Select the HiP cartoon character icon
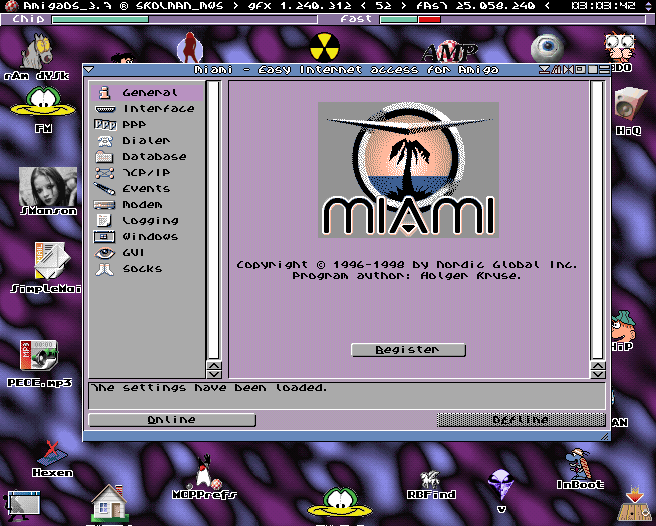Image resolution: width=656 pixels, height=526 pixels. click(x=623, y=331)
